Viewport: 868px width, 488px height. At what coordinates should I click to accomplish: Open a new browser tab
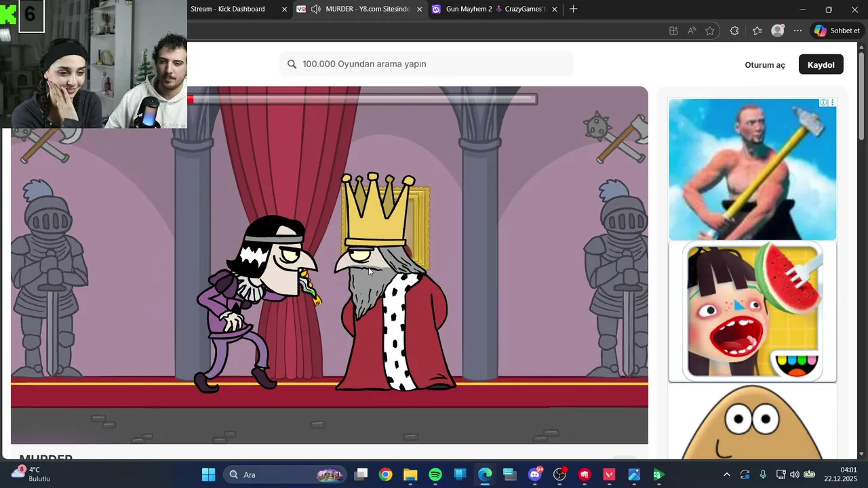[574, 9]
